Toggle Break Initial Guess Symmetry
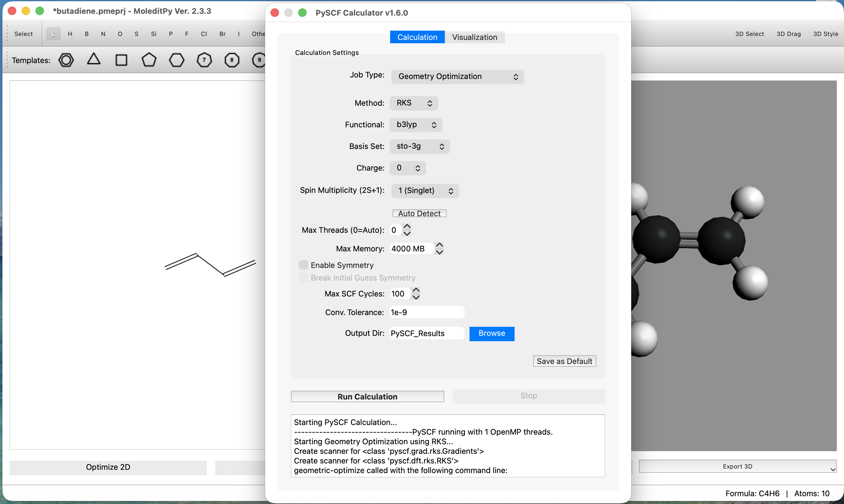This screenshot has width=844, height=504. [x=303, y=278]
